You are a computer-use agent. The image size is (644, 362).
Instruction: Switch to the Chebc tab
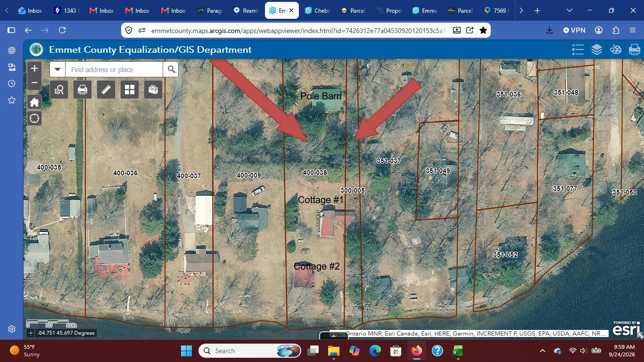[317, 10]
